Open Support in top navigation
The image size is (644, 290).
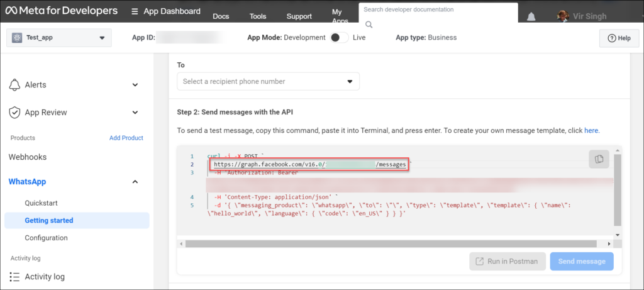tap(299, 16)
